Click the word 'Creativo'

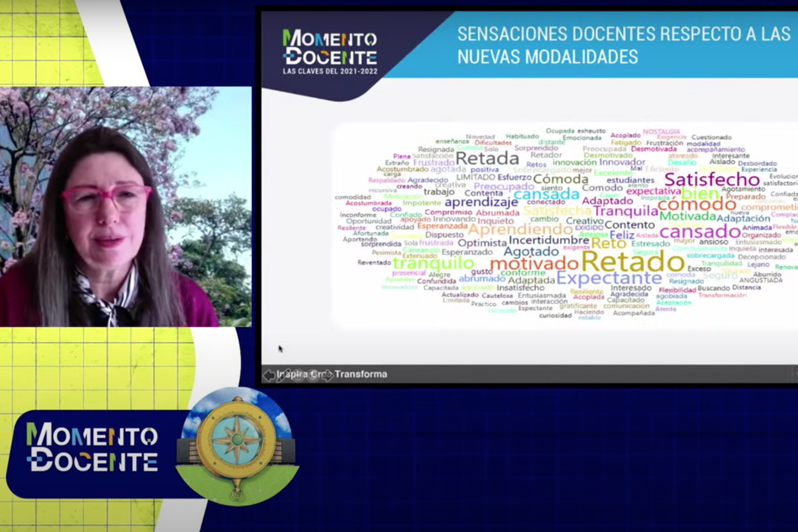(x=585, y=221)
